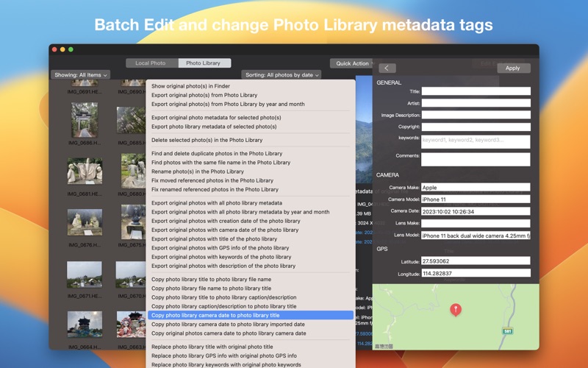The image size is (588, 368).
Task: Click the Camera Date field
Action: click(x=476, y=211)
